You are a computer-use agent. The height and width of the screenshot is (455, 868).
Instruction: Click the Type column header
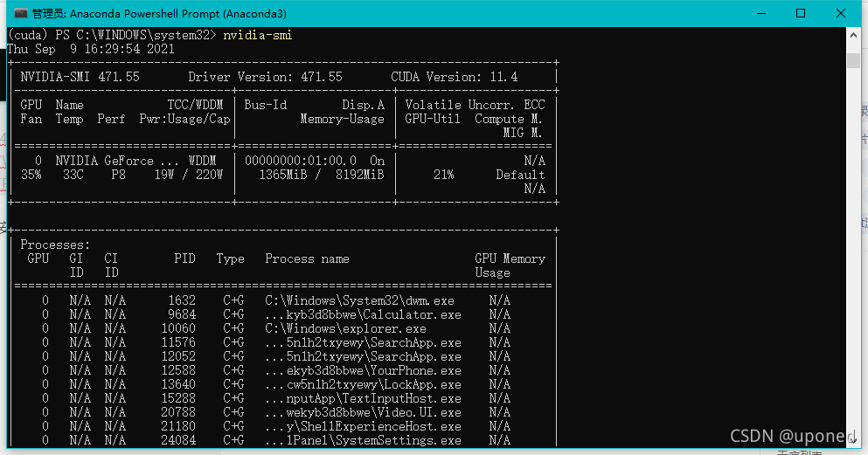coord(230,259)
